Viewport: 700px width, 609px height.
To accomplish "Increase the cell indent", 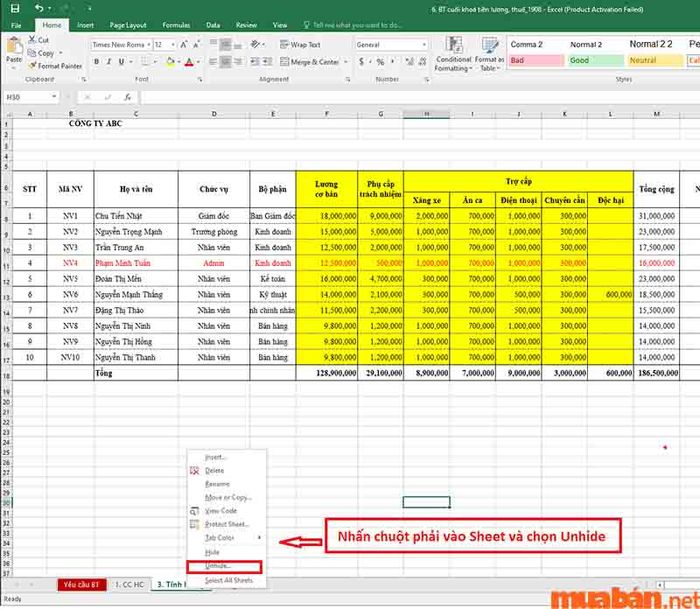I will pyautogui.click(x=267, y=62).
